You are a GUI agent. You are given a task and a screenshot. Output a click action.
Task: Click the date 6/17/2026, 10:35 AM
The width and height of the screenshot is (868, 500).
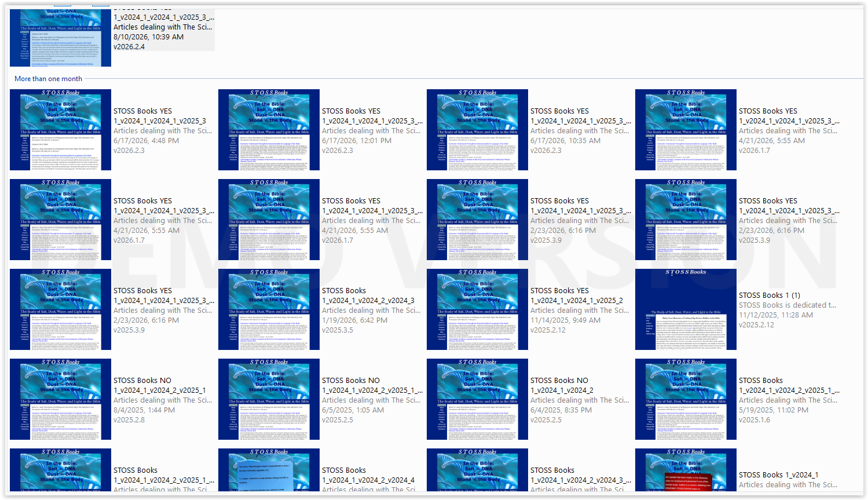click(x=566, y=140)
